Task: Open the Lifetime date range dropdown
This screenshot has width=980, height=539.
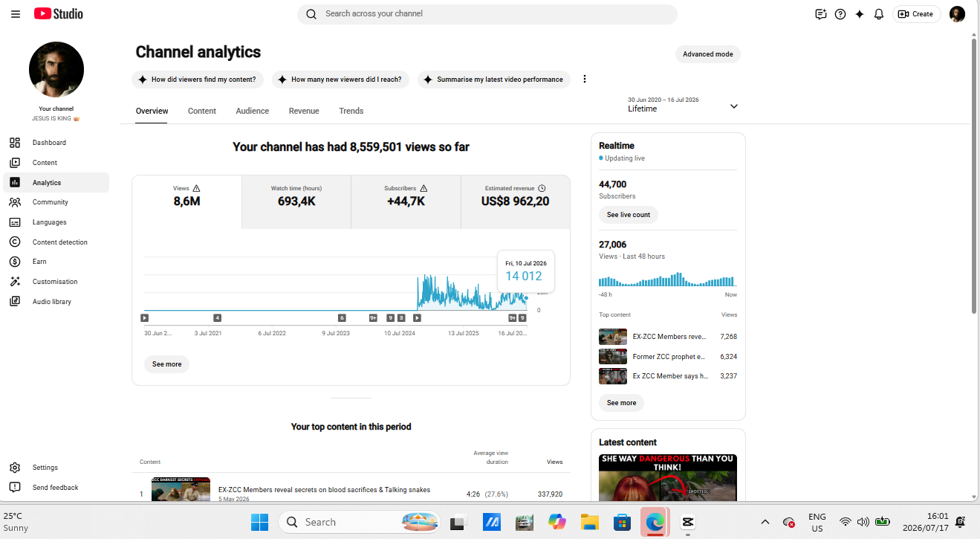Action: [x=683, y=106]
